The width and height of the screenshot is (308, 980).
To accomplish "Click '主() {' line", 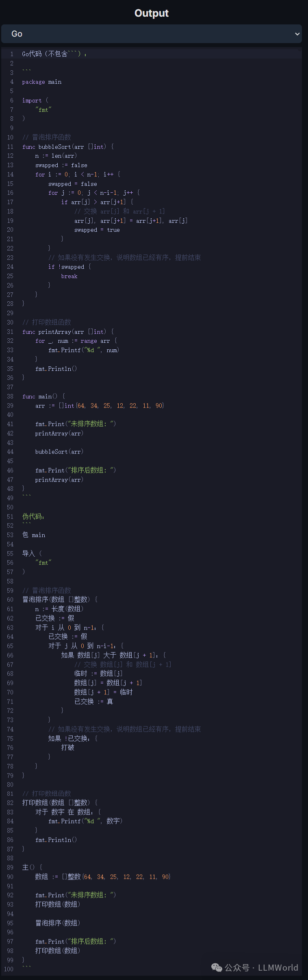I will pos(32,867).
